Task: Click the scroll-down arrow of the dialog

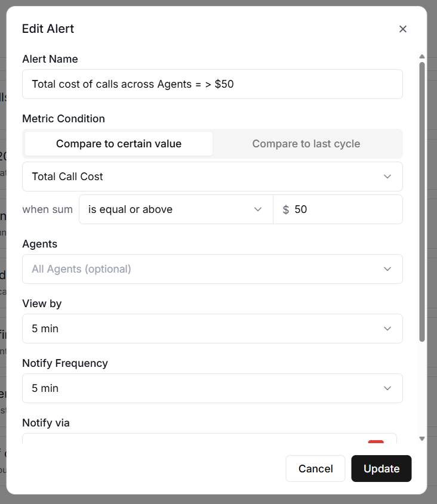Action: pos(422,438)
